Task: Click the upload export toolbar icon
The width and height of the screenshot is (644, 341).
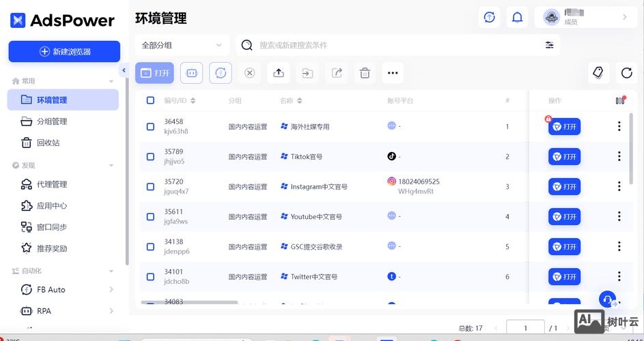Action: (x=279, y=73)
